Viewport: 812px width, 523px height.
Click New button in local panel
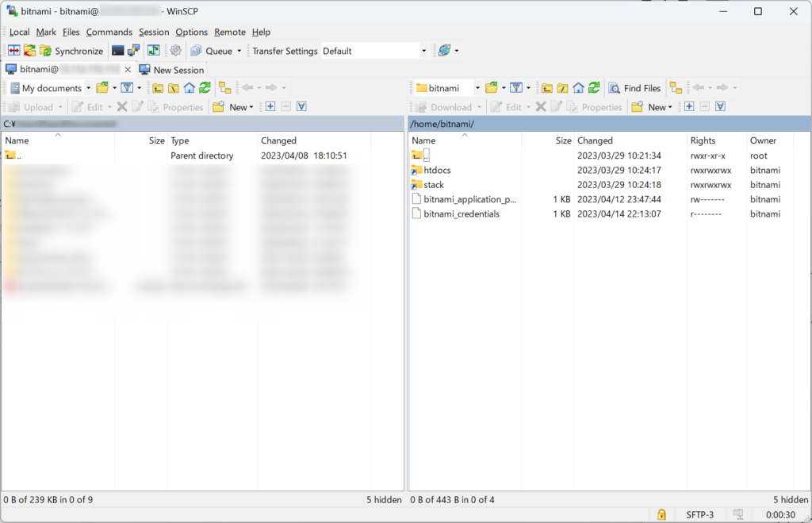click(x=233, y=107)
